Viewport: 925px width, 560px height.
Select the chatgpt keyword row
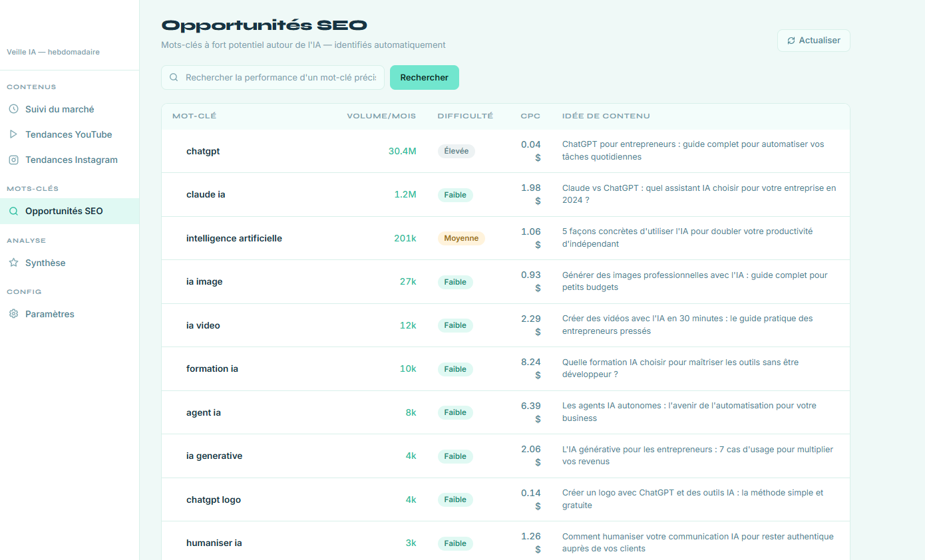(x=506, y=151)
